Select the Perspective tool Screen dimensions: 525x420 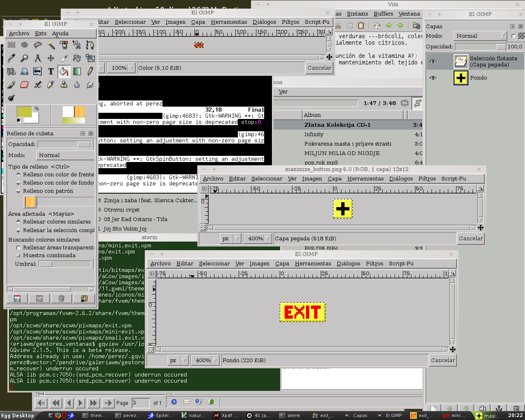(25, 71)
